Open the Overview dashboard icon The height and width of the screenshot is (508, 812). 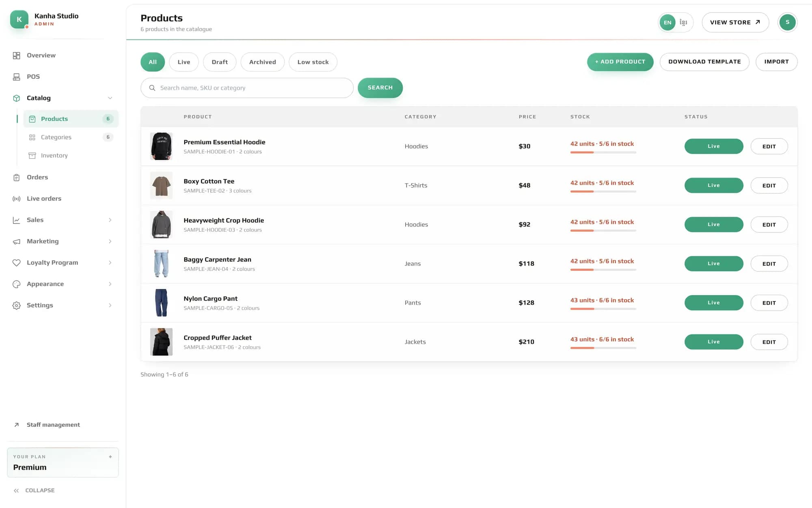coord(16,56)
